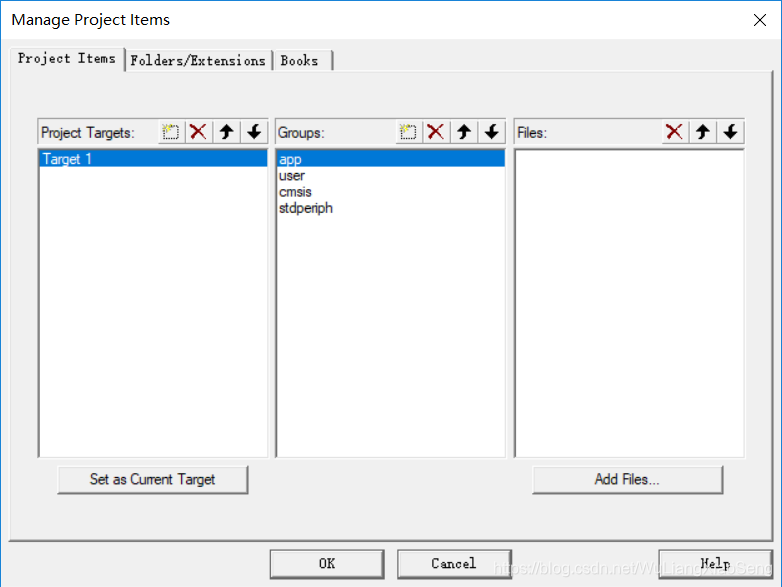This screenshot has width=782, height=587.
Task: Confirm with the OK button
Action: tap(327, 564)
